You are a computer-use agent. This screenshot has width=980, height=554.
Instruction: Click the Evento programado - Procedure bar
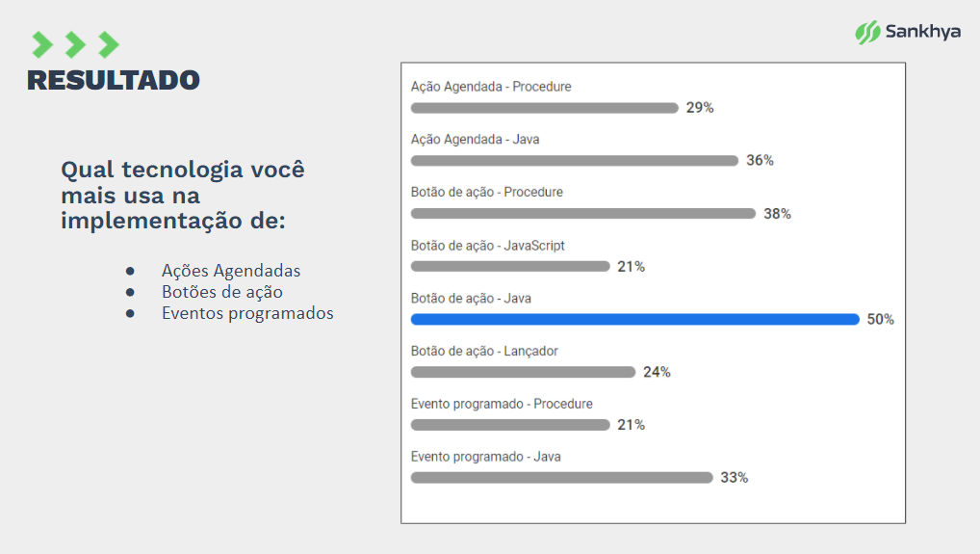(x=510, y=425)
